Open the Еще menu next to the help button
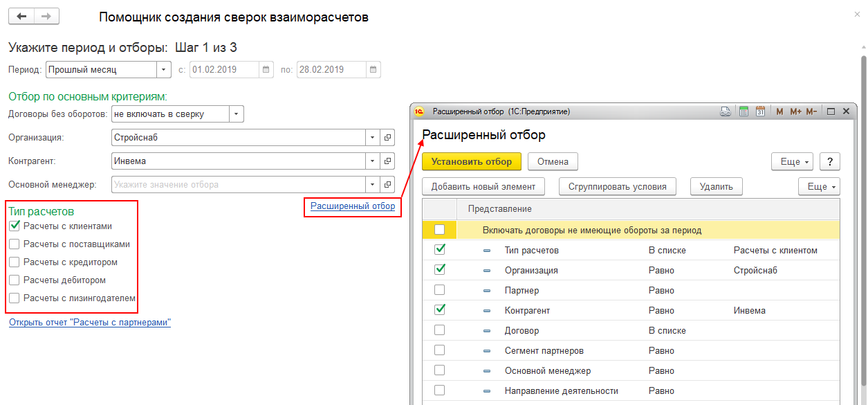The image size is (868, 405). tap(794, 161)
